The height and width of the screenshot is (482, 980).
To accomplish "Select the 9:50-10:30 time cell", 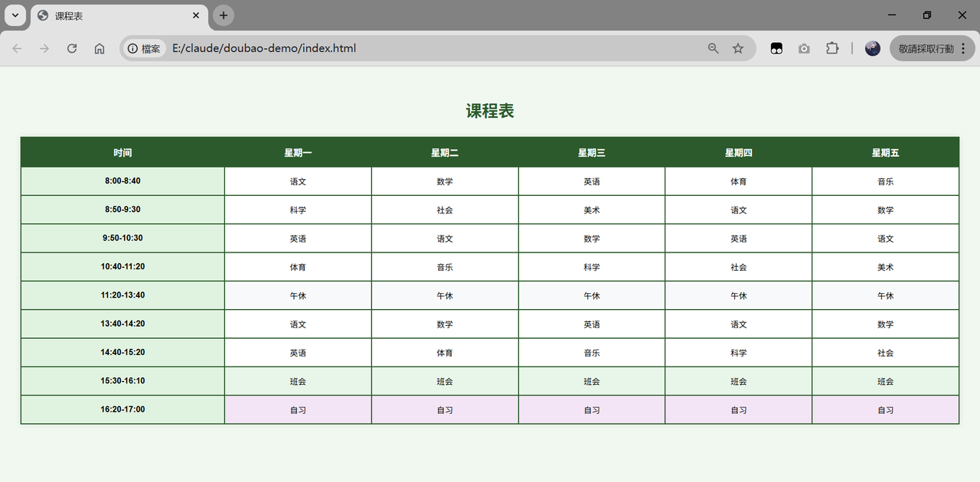I will tap(122, 239).
